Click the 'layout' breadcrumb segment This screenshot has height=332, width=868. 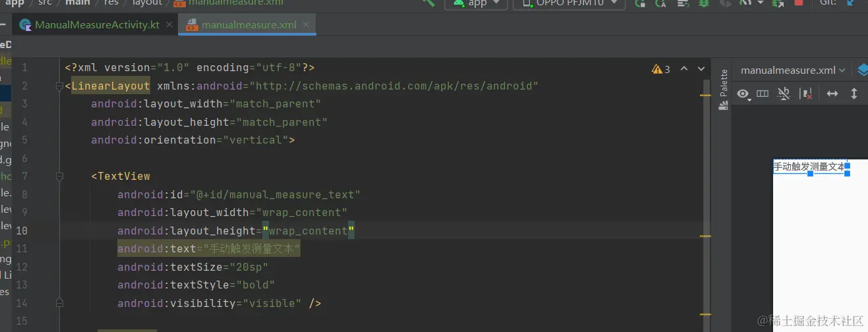coord(146,3)
